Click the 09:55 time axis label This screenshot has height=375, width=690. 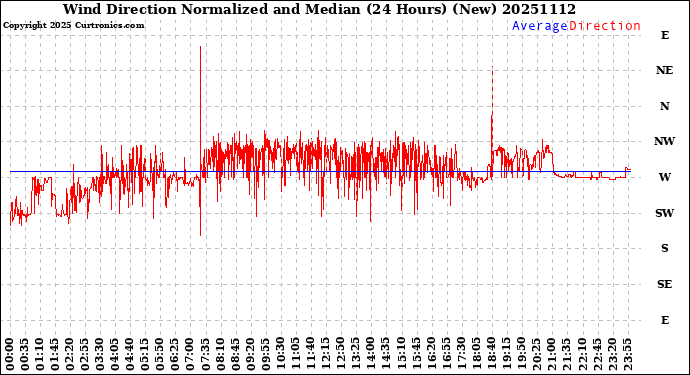[x=266, y=354]
